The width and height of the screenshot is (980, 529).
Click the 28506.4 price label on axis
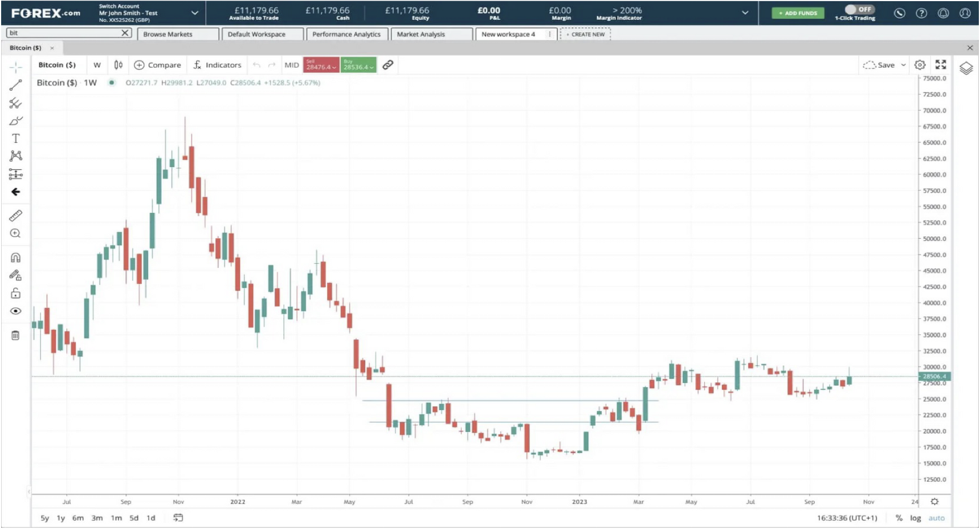point(934,376)
